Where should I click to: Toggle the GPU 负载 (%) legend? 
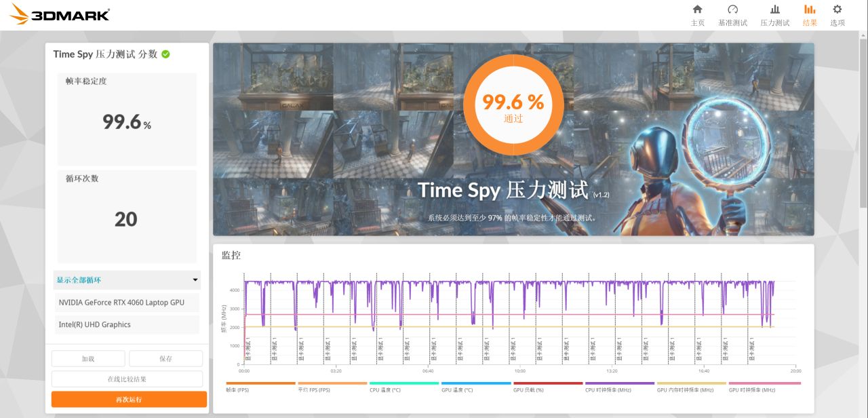pos(548,387)
